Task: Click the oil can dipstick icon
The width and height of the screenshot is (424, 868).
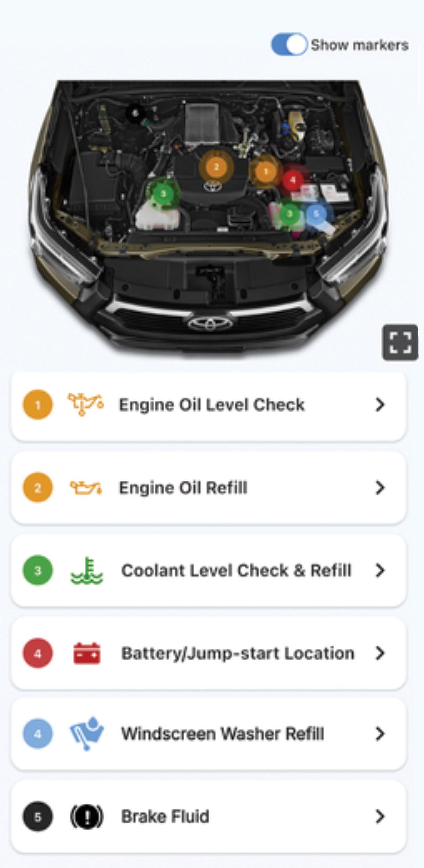Action: click(x=86, y=404)
